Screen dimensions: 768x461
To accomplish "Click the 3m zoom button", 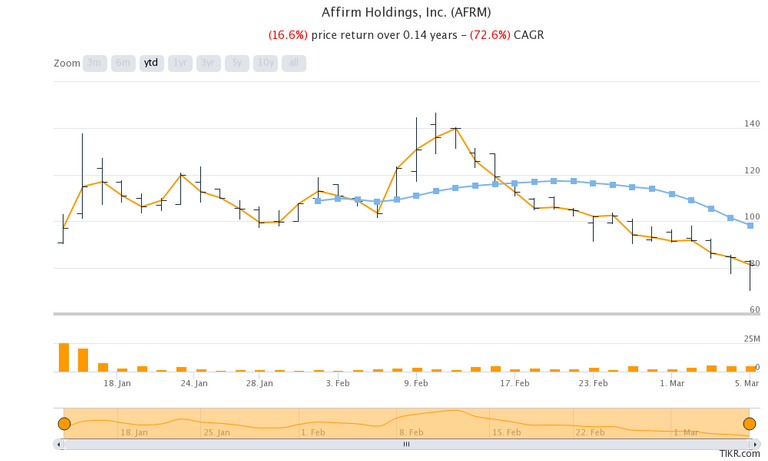I will pyautogui.click(x=95, y=62).
